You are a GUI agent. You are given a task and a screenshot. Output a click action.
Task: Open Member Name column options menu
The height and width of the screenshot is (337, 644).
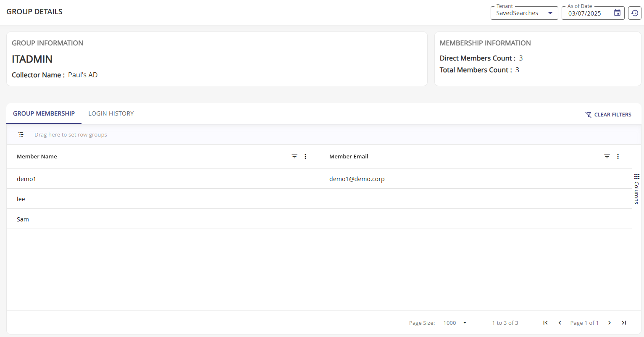click(x=305, y=156)
